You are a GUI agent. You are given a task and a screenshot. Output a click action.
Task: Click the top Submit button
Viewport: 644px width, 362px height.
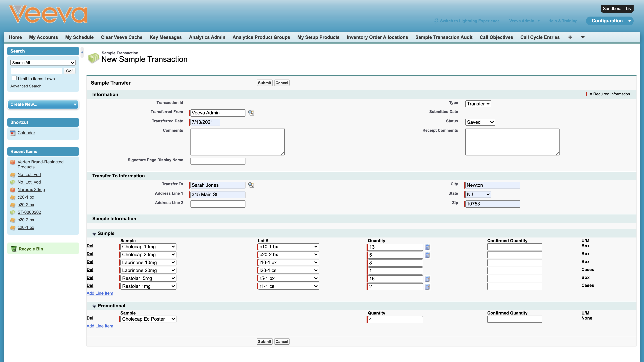264,83
